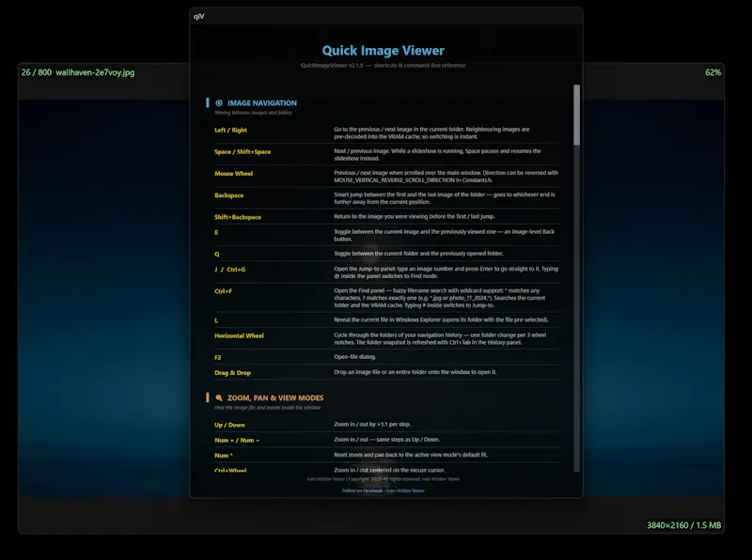This screenshot has width=752, height=560.
Task: Click the 26 / 800 image counter in the viewer
Action: click(37, 72)
